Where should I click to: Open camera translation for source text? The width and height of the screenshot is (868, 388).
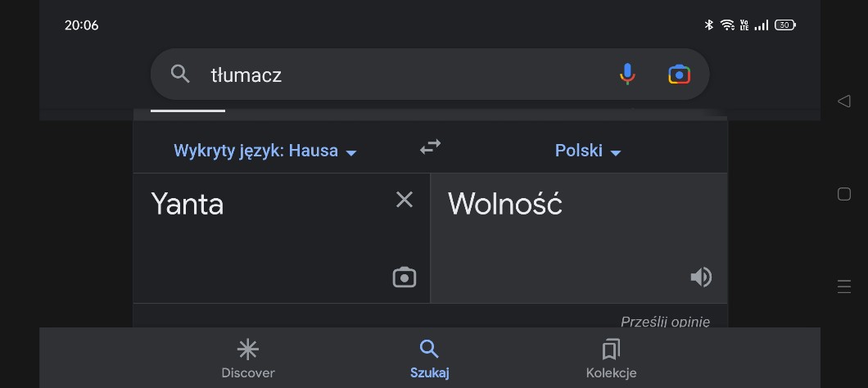pyautogui.click(x=405, y=277)
